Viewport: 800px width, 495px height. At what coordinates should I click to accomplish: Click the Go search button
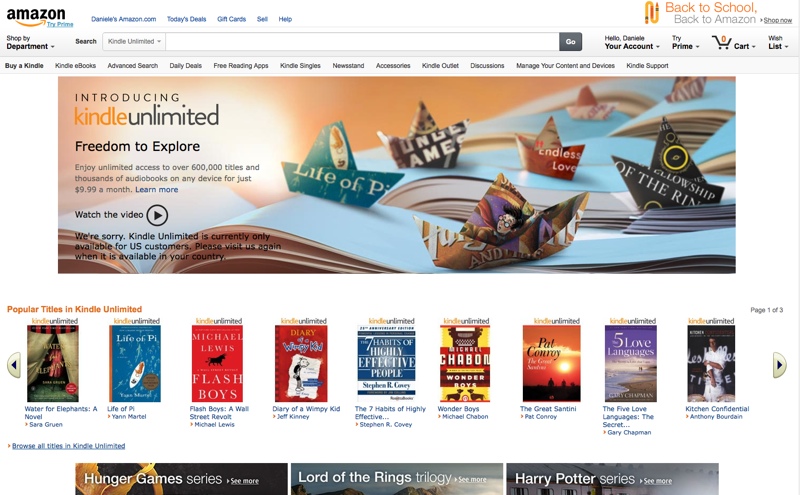coord(570,42)
